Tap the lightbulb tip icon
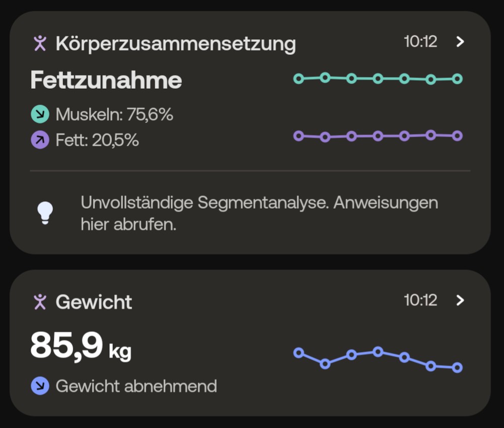504x428 pixels. point(45,213)
